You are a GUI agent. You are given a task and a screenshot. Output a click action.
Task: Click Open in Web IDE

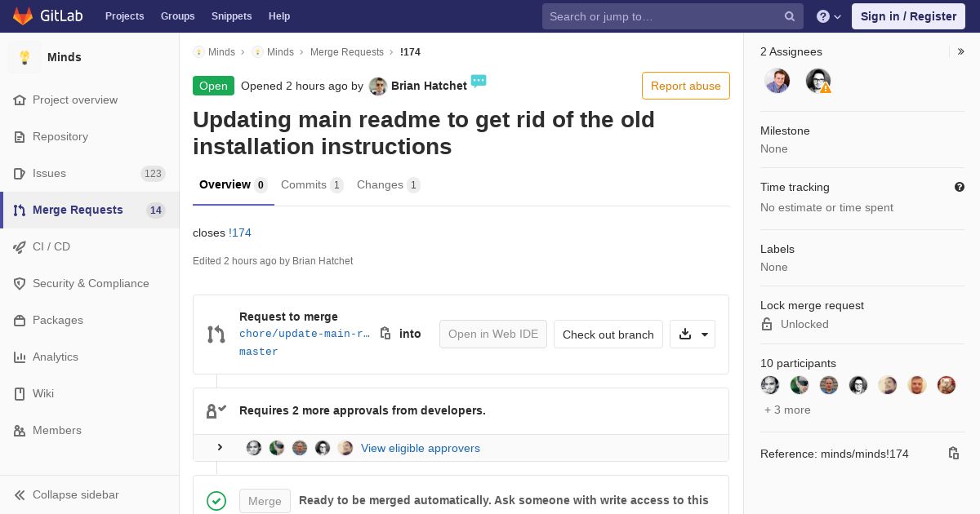[x=493, y=334]
